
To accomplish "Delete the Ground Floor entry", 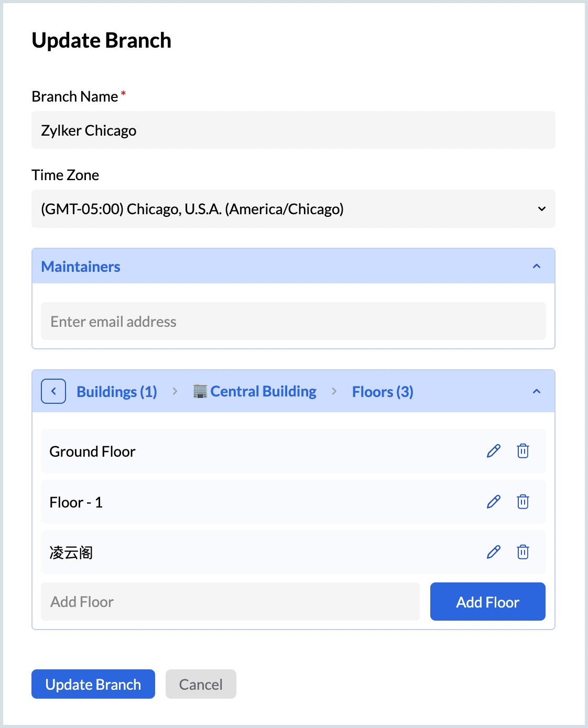I will [522, 451].
